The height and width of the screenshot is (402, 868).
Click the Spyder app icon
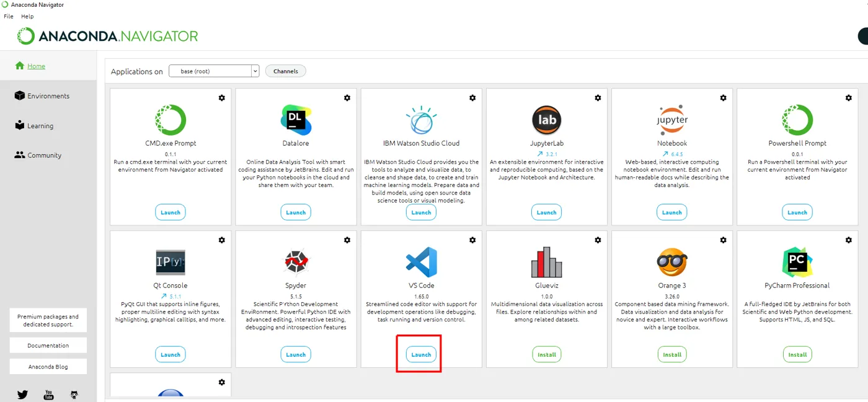click(x=296, y=262)
